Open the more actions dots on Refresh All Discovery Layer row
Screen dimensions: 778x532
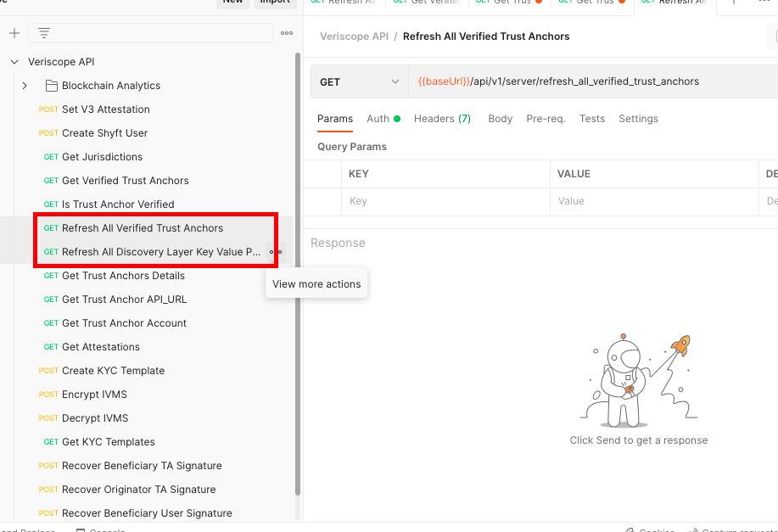[x=276, y=252]
